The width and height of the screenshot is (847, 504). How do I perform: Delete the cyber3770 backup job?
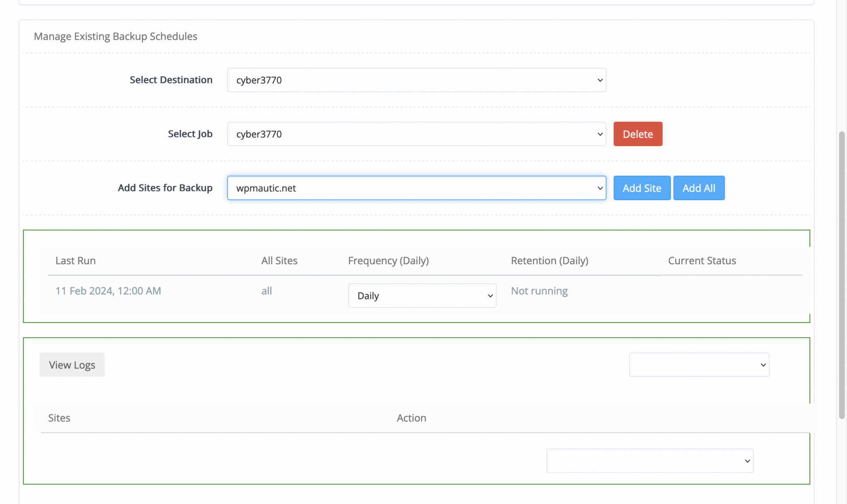[637, 134]
